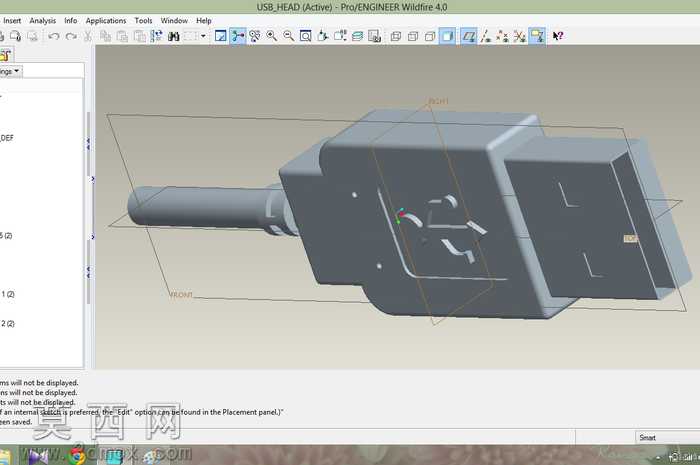
Task: Toggle Shading display mode
Action: tap(447, 36)
